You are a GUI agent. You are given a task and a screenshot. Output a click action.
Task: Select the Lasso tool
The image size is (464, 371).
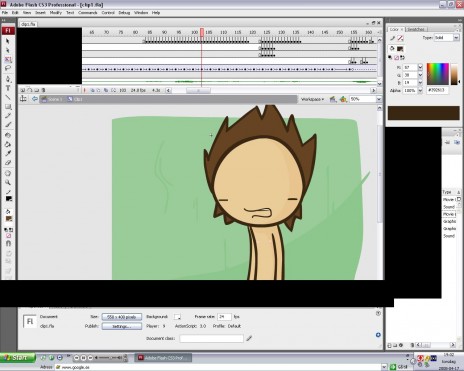coord(8,68)
